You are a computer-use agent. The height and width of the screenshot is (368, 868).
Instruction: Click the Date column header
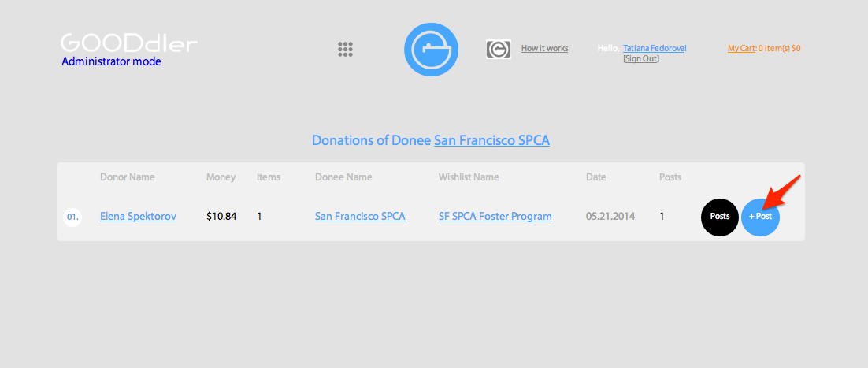point(596,177)
